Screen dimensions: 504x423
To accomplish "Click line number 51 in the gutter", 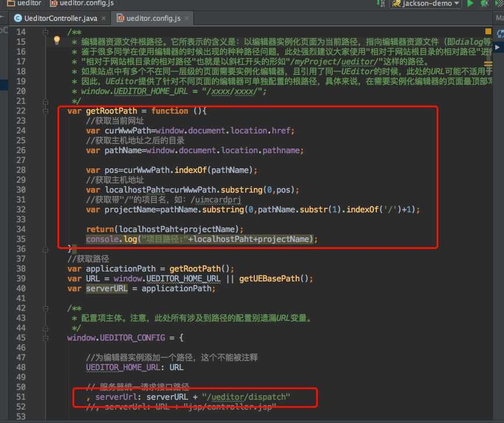I will [21, 397].
